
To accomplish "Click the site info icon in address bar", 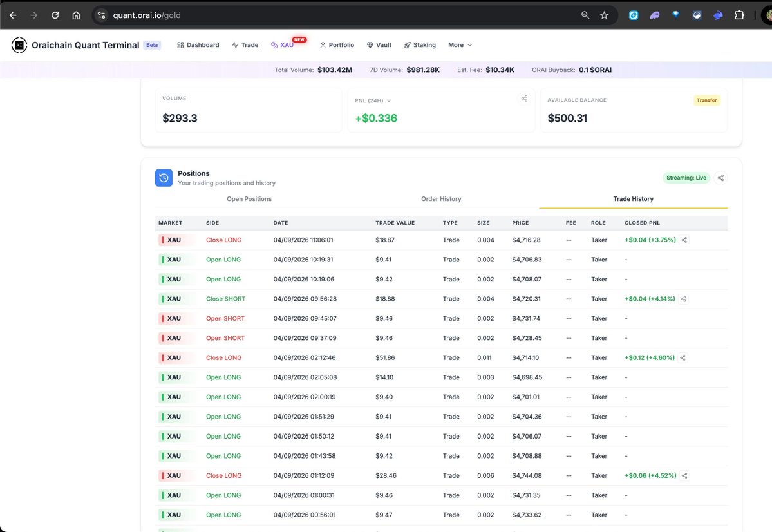I will [x=102, y=15].
